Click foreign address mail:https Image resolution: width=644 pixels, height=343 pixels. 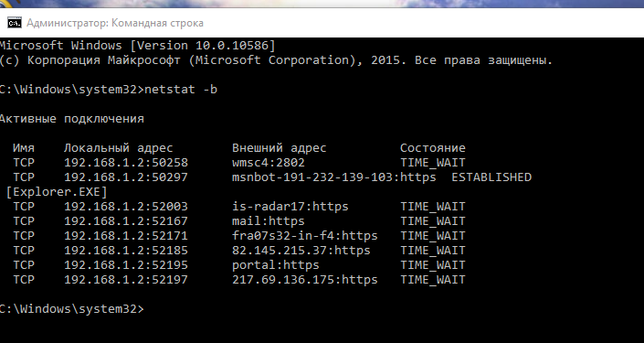(x=269, y=221)
